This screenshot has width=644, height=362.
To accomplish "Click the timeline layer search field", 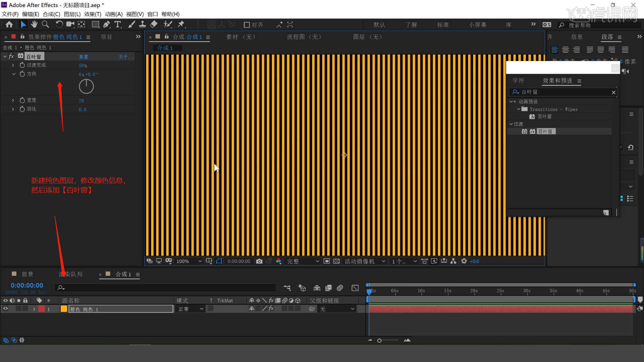I will (x=165, y=288).
